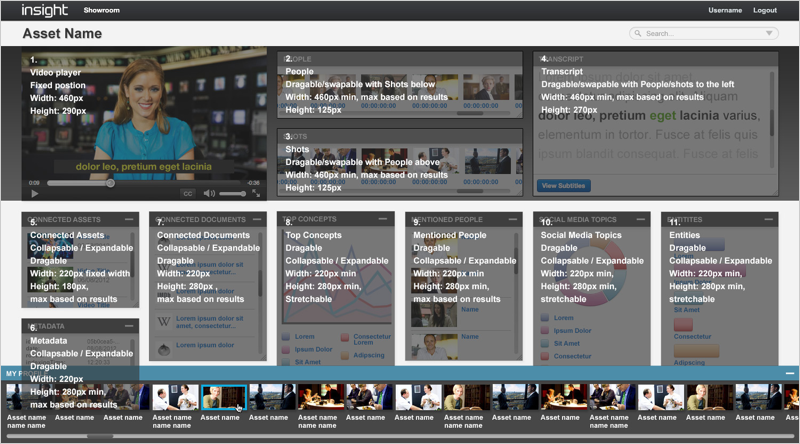The width and height of the screenshot is (800, 444).
Task: Click the video progress bar knob
Action: tap(110, 183)
